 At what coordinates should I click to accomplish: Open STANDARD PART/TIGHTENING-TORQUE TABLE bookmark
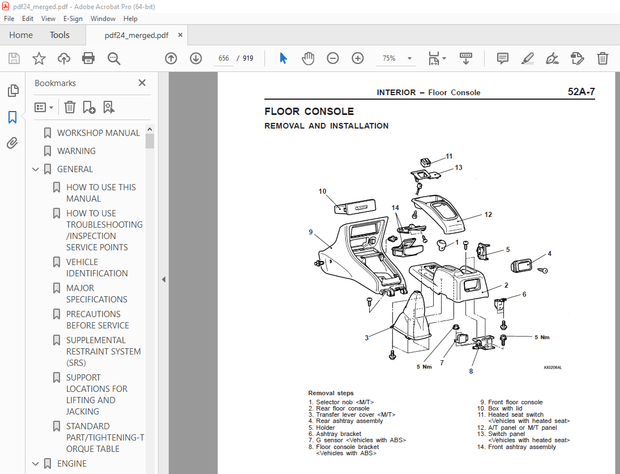point(105,438)
